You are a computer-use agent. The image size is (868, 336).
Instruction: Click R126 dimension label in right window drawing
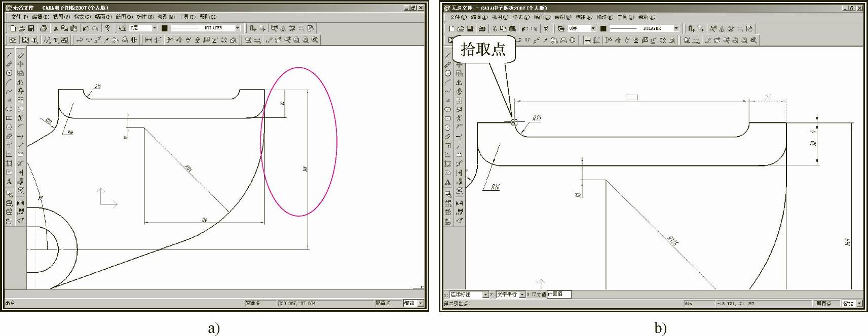click(673, 240)
